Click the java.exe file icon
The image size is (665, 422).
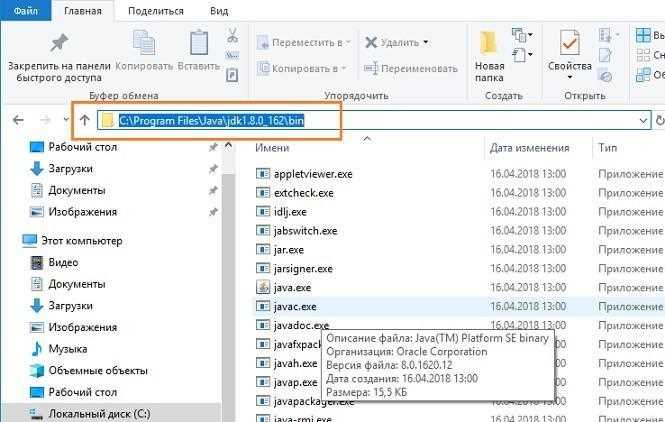coord(263,287)
